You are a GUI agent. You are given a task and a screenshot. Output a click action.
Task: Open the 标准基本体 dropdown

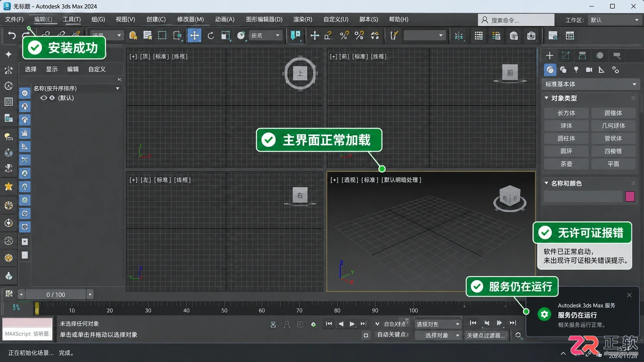tap(591, 84)
